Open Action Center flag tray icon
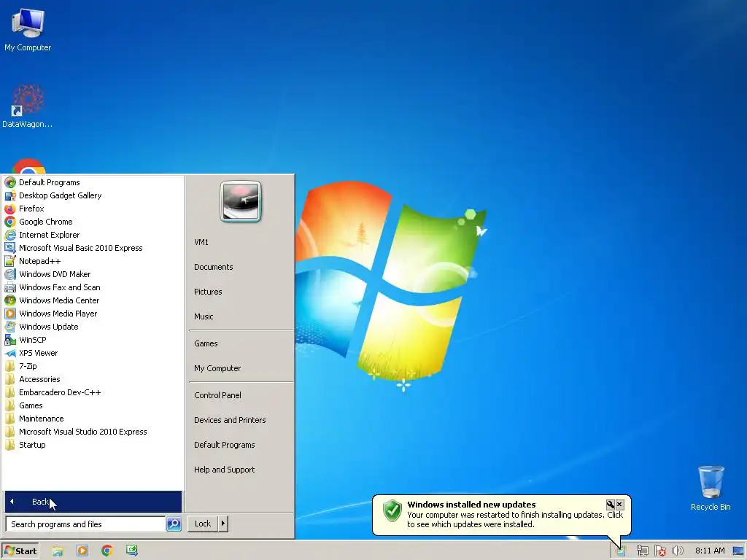 pyautogui.click(x=659, y=551)
